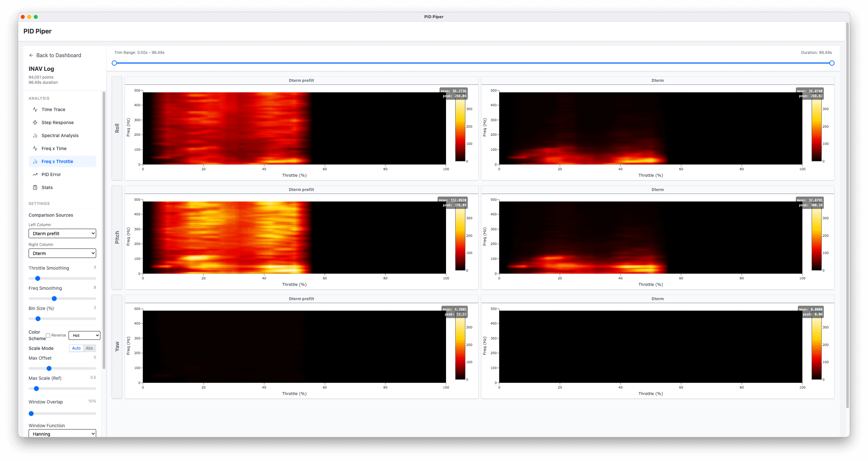Viewport: 868px width, 461px height.
Task: Open the Left Column Dterm prefilt dropdown
Action: [62, 234]
